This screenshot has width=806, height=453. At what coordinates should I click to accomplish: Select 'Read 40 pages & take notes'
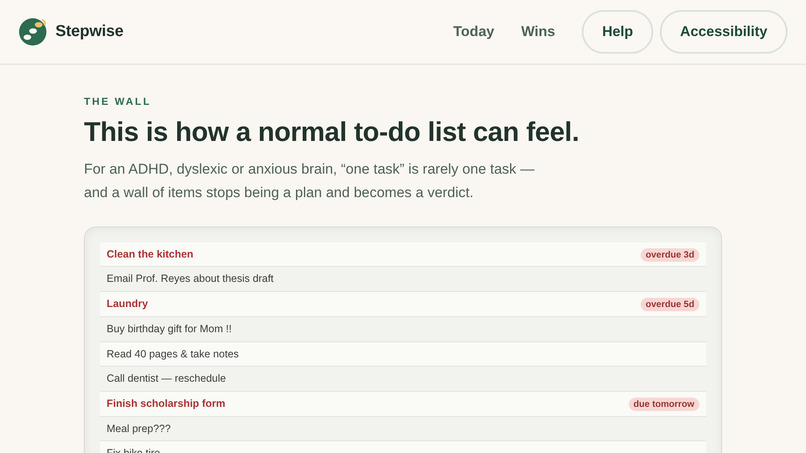pos(402,354)
